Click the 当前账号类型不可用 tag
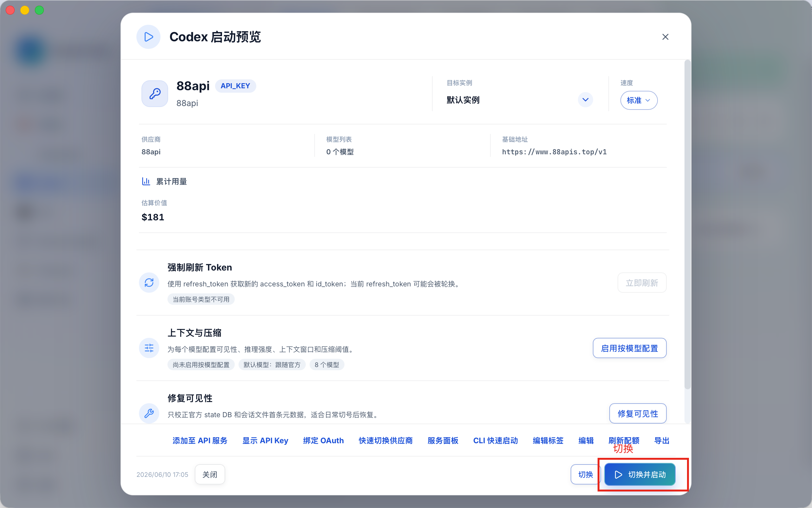 point(201,299)
